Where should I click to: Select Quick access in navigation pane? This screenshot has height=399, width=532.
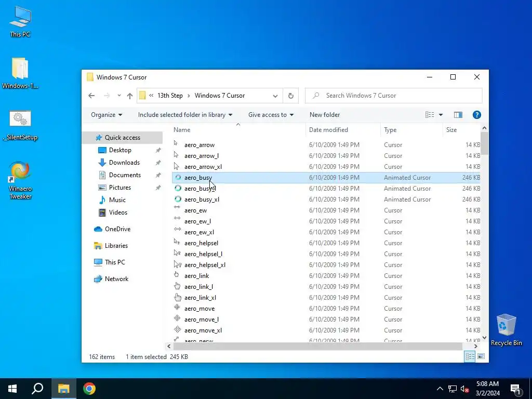click(122, 137)
